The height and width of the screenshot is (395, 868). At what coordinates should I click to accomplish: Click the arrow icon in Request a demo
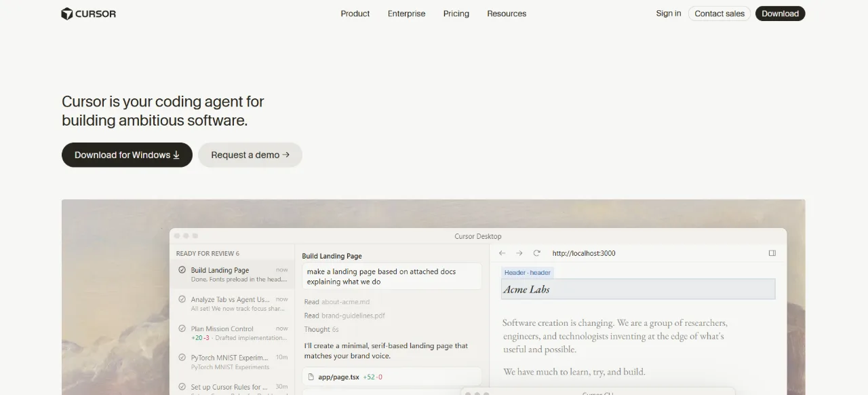(286, 155)
